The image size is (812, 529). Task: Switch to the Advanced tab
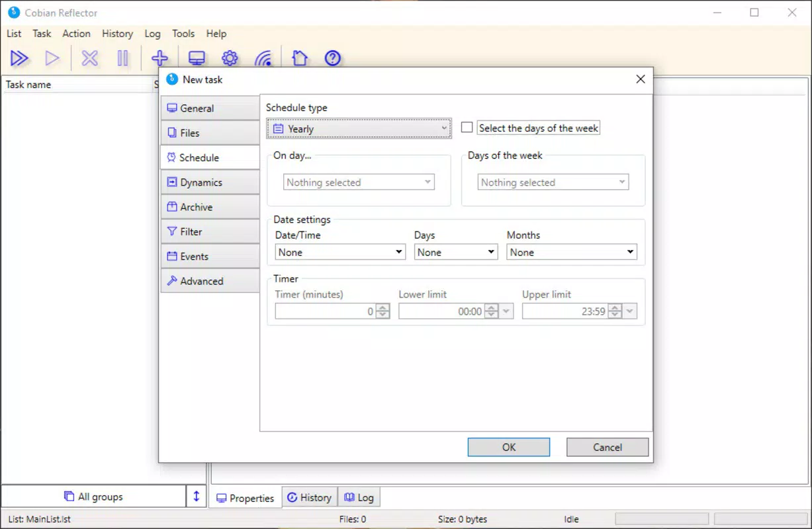click(x=210, y=281)
